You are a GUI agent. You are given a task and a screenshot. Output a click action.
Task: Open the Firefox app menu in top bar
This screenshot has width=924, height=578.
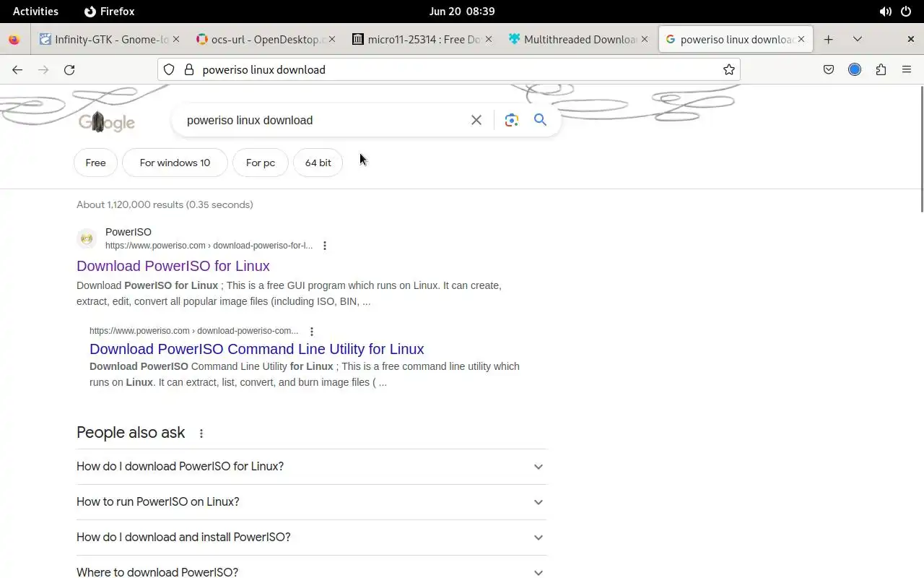coord(110,12)
